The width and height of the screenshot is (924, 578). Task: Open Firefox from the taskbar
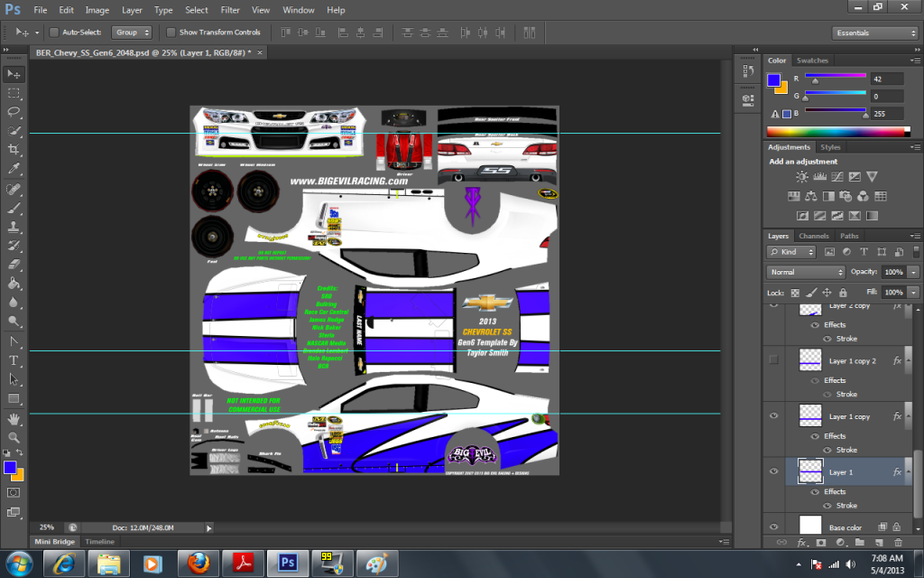pos(199,564)
